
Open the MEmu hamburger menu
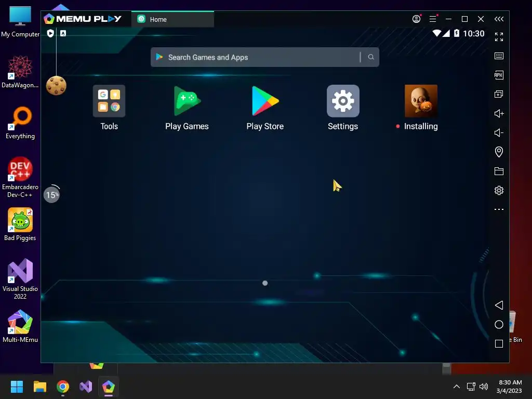pos(433,19)
